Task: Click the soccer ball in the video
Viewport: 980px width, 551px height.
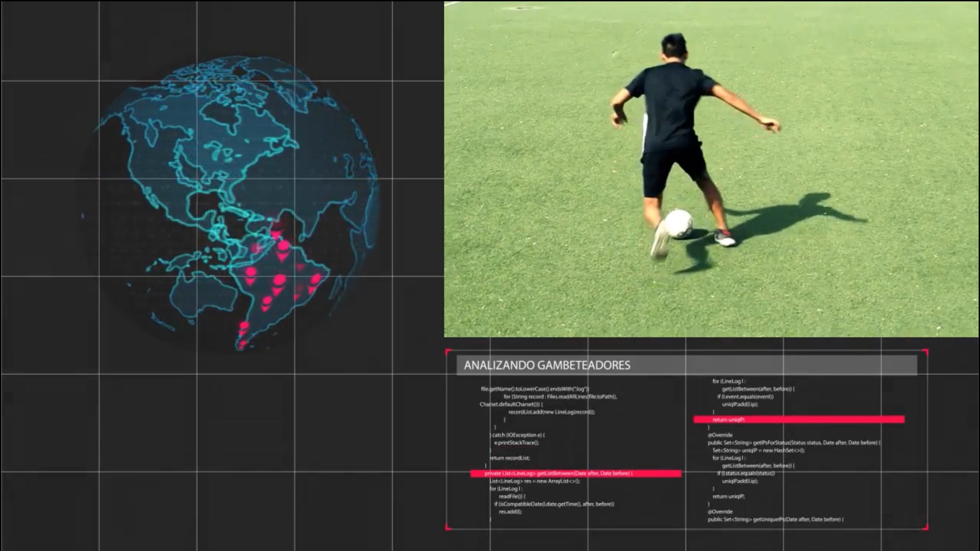Action: click(679, 223)
